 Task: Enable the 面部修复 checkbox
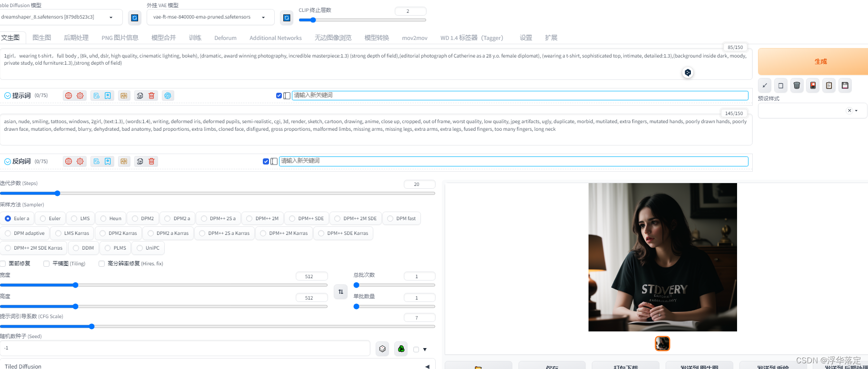tap(3, 264)
